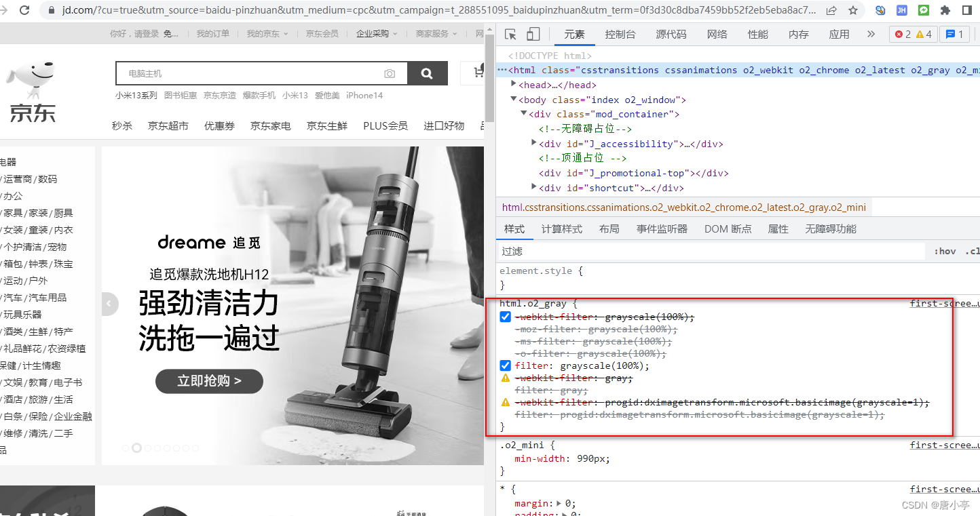Collapse the body node in DOM tree
The height and width of the screenshot is (516, 980).
pos(514,100)
